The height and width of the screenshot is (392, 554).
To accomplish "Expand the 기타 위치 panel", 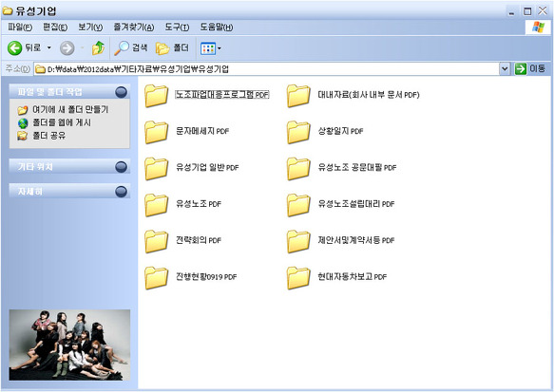I will click(122, 166).
